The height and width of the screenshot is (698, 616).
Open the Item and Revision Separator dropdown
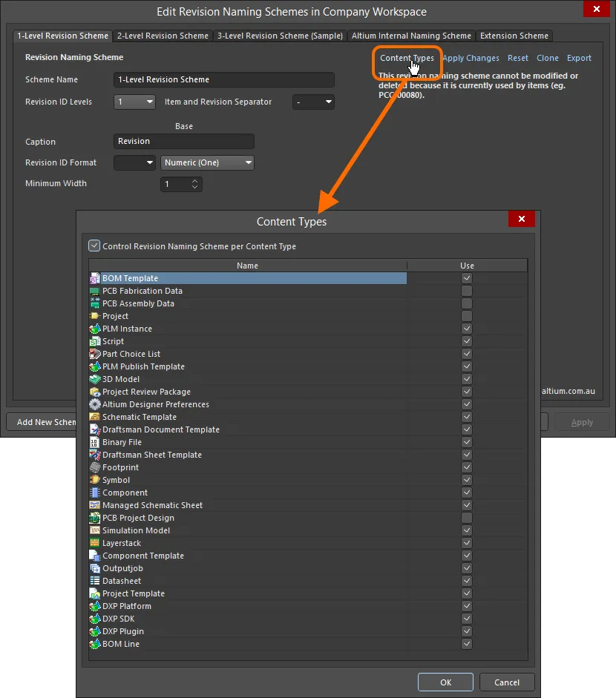tap(328, 102)
